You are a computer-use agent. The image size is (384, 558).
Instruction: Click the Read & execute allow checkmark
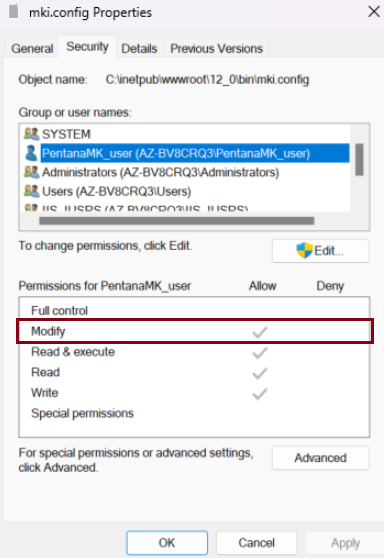pyautogui.click(x=260, y=353)
